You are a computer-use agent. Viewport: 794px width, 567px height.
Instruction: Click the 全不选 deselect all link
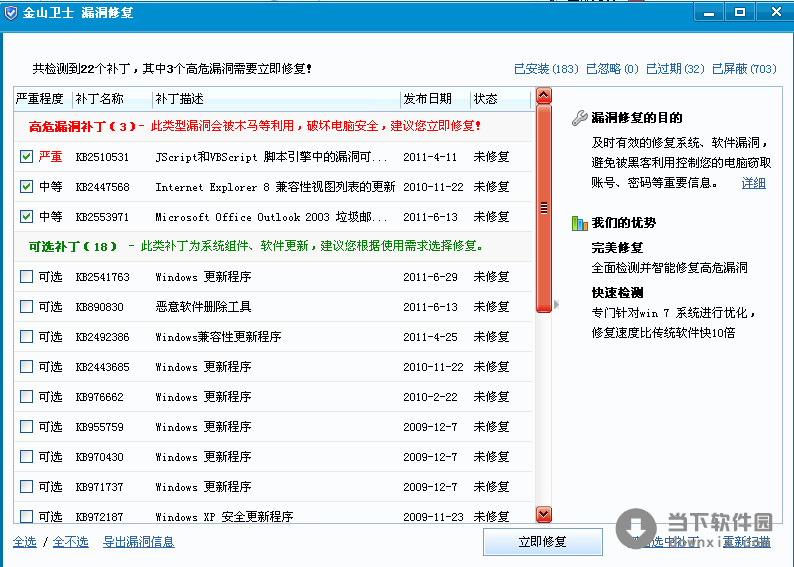[70, 542]
